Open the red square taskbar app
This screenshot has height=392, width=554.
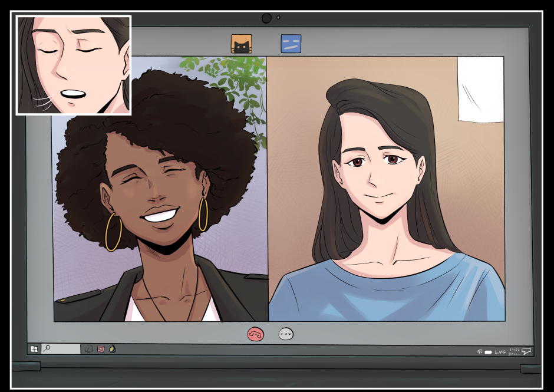(x=101, y=349)
